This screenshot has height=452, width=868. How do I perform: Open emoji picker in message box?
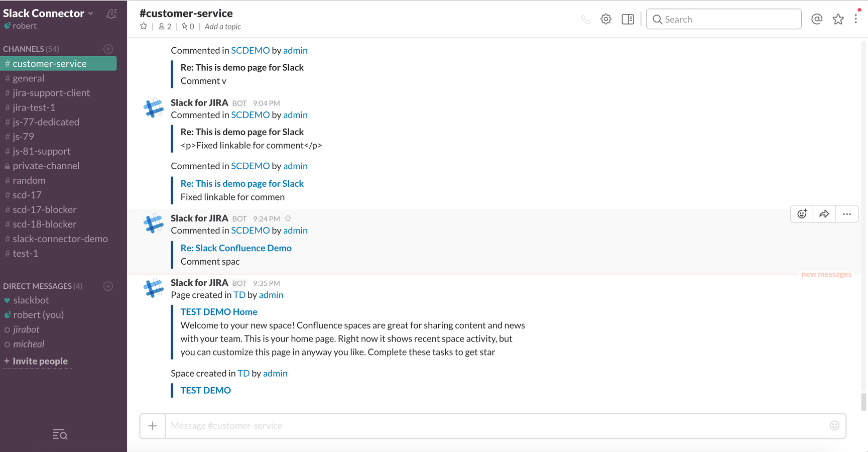(834, 425)
